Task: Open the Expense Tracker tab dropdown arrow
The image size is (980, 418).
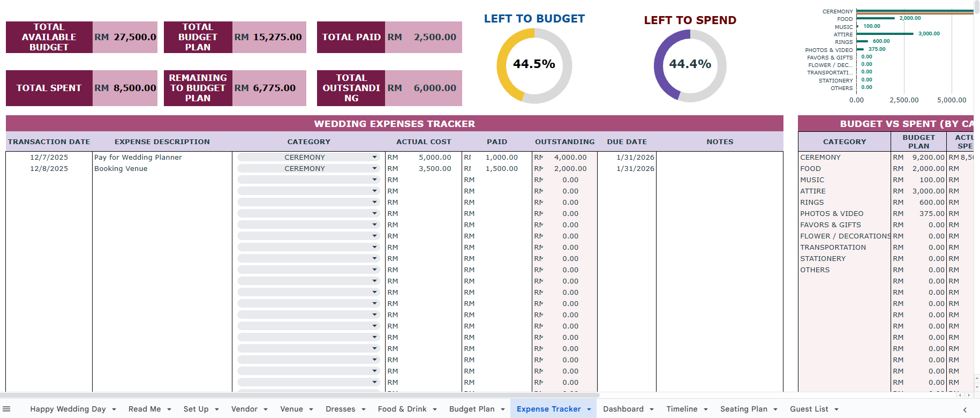Action: pyautogui.click(x=589, y=409)
